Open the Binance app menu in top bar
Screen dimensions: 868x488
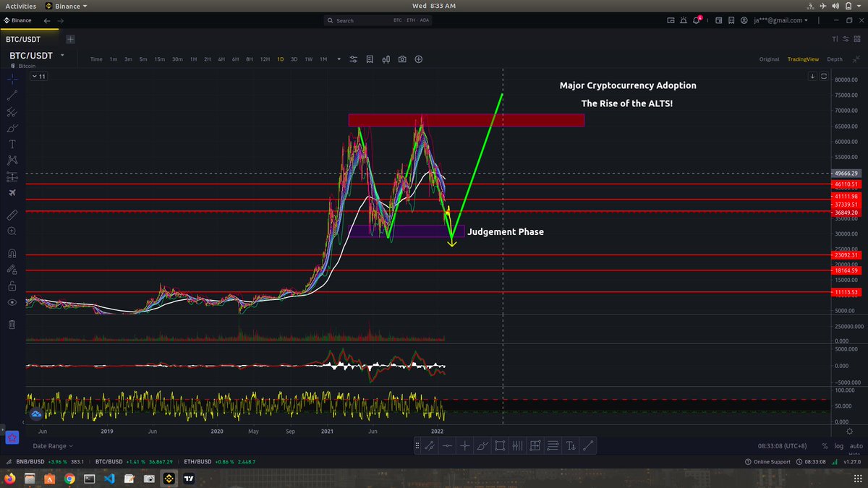pos(66,6)
